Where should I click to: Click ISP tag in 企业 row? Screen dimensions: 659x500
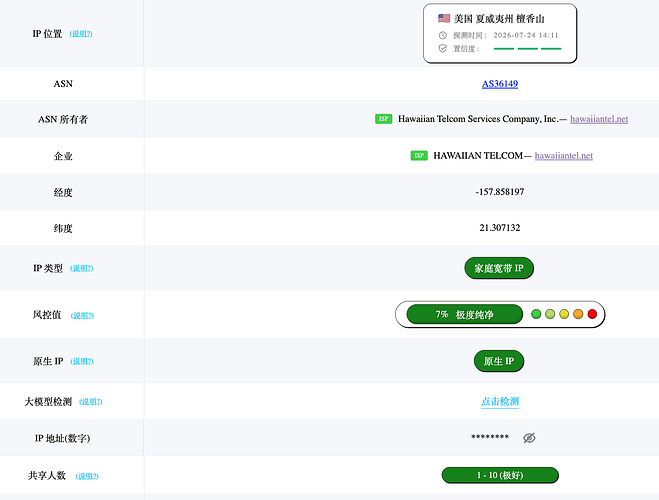click(419, 155)
